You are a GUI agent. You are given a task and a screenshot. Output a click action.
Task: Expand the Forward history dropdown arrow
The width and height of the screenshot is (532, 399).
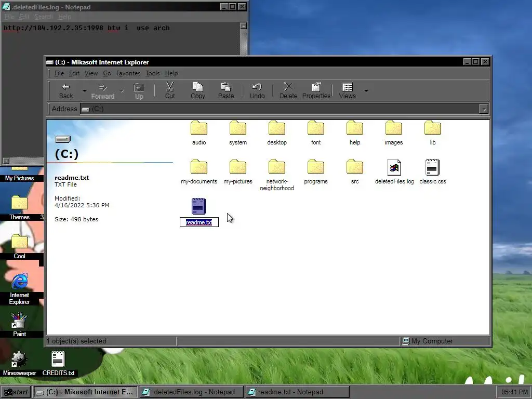click(x=122, y=91)
